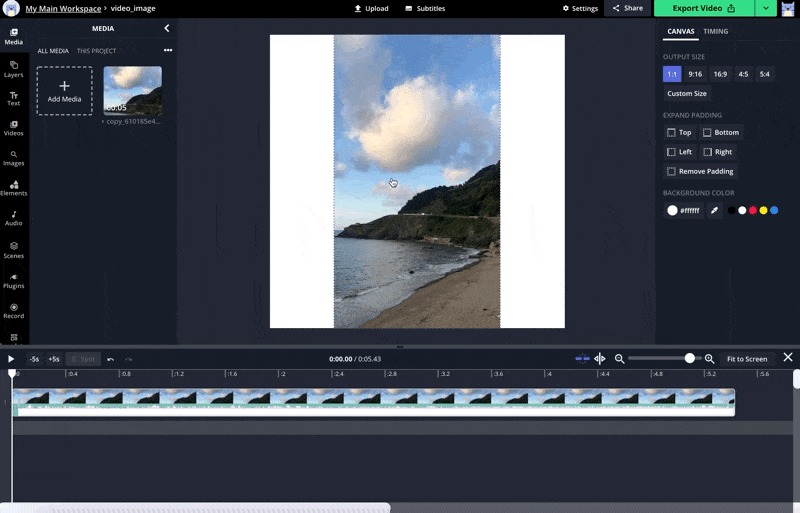The height and width of the screenshot is (513, 800).
Task: Pick the red background color swatch
Action: coord(752,211)
